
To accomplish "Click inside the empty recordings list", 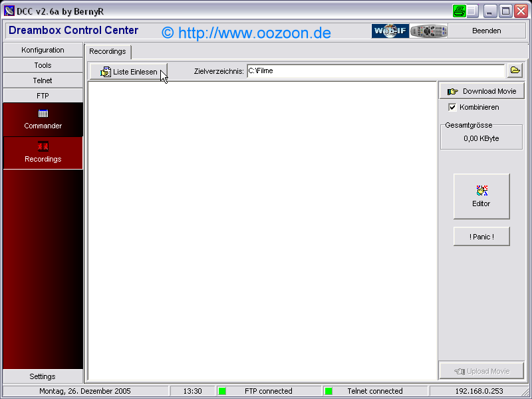I will click(x=262, y=231).
